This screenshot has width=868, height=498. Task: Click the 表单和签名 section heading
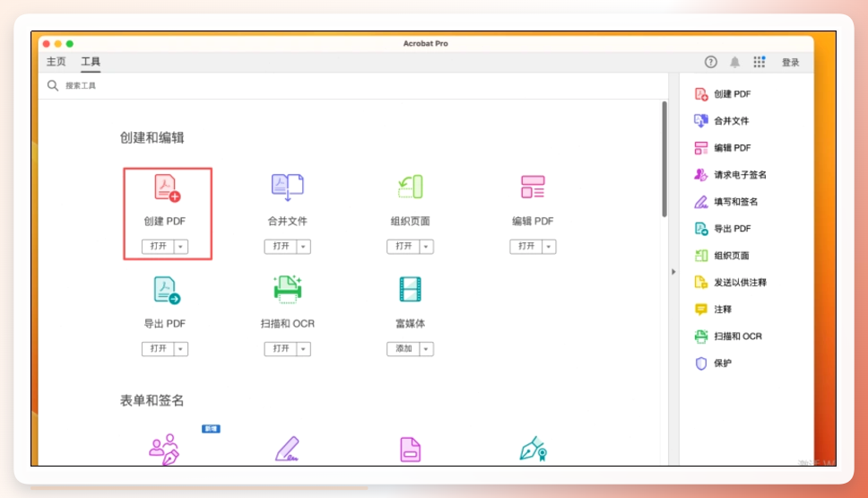click(152, 400)
